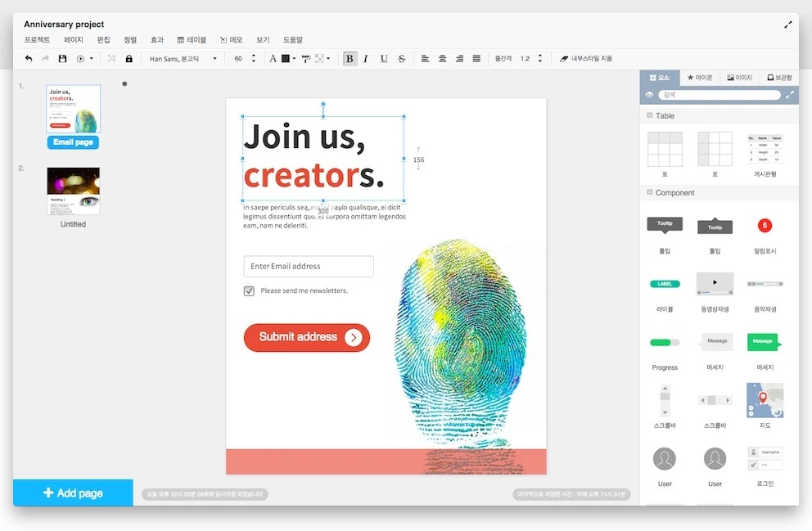Click the preview play icon
This screenshot has width=812, height=531.
click(x=80, y=58)
